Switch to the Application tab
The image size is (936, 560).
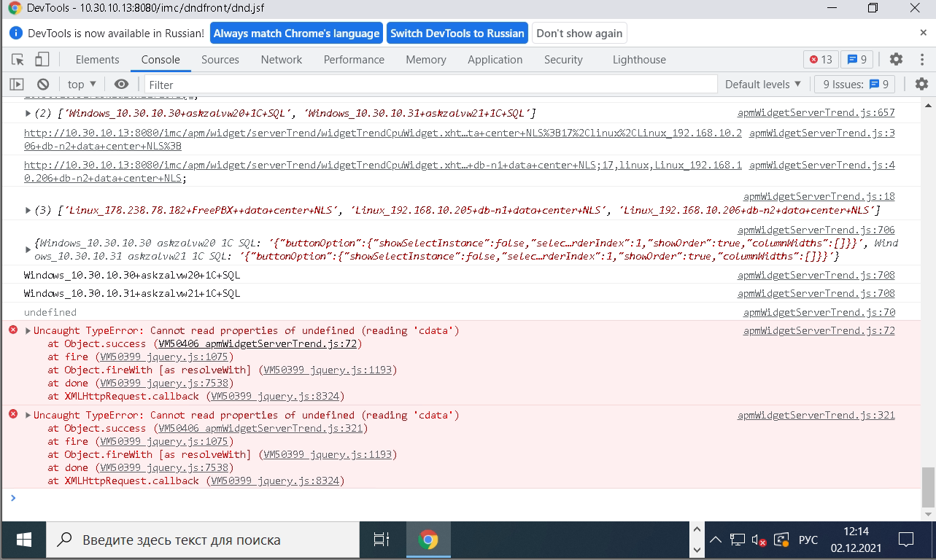click(495, 60)
